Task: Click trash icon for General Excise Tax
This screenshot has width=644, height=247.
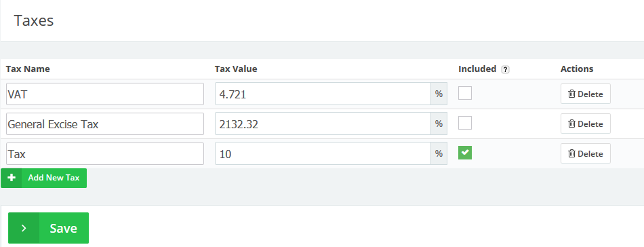Action: (571, 123)
